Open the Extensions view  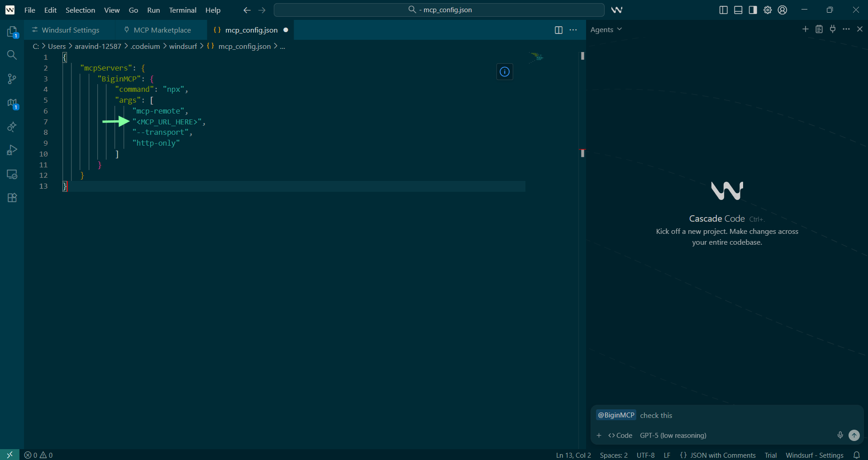(x=12, y=198)
